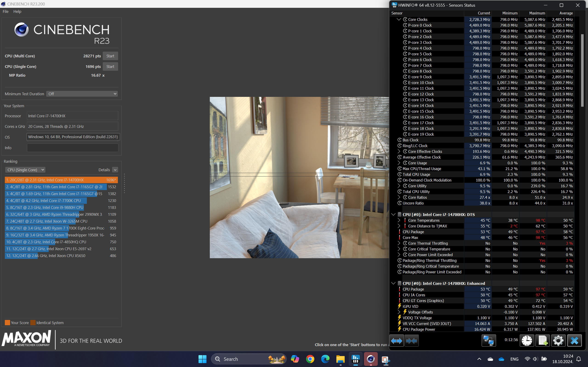Open HWiNFO remote network monitors icon
Image resolution: width=588 pixels, height=367 pixels.
pyautogui.click(x=489, y=341)
